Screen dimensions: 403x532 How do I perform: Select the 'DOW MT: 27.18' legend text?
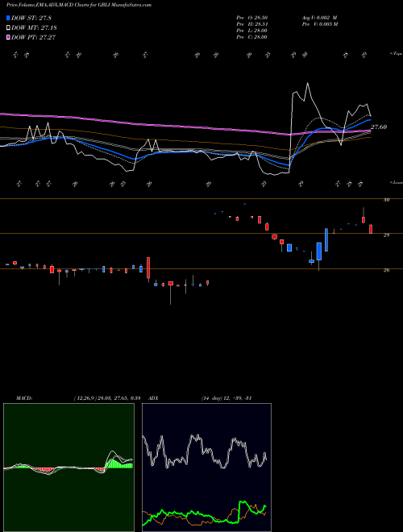(34, 27)
